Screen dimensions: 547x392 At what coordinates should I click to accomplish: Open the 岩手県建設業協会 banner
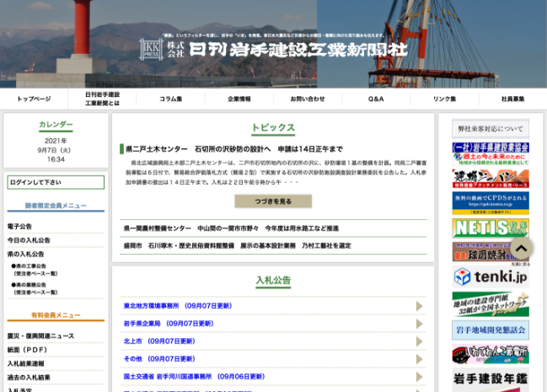point(490,154)
